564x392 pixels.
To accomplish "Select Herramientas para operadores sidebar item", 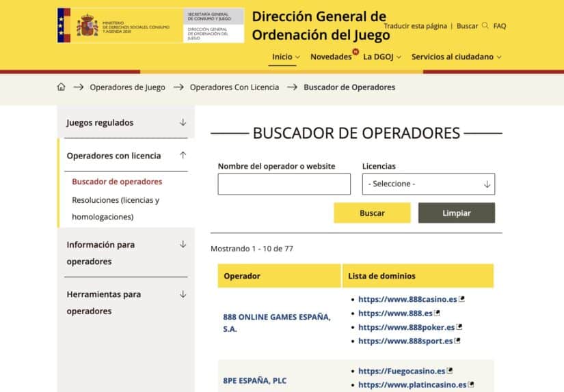I will 104,303.
